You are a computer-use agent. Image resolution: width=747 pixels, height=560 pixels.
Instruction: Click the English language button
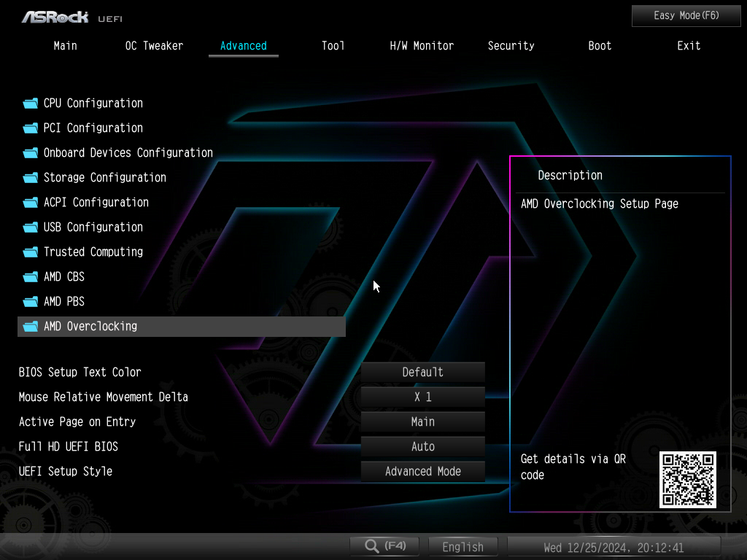click(463, 546)
